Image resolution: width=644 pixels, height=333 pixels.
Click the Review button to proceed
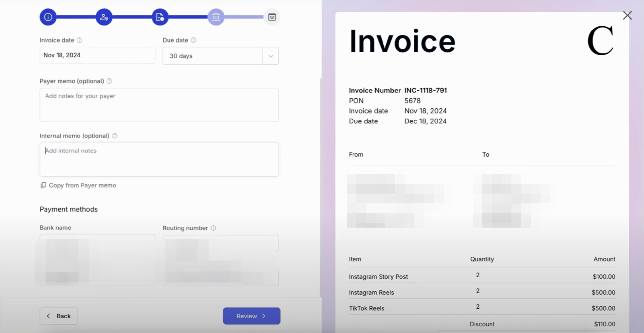(251, 316)
